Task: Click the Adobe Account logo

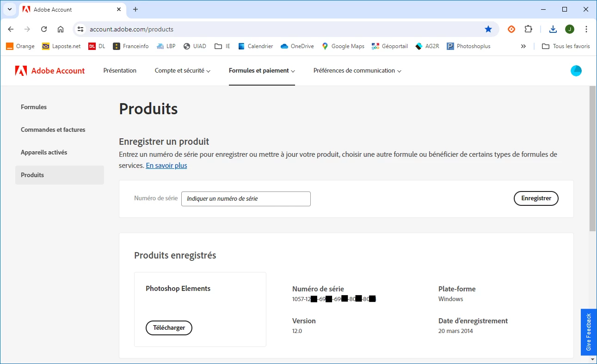Action: [50, 71]
